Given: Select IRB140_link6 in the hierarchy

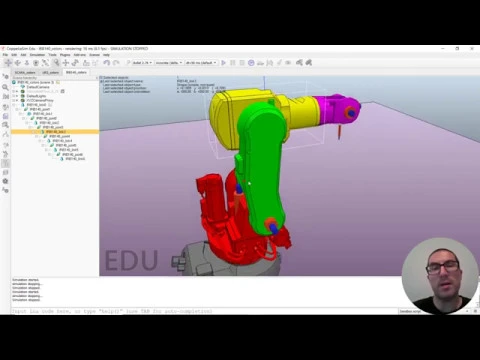Looking at the screenshot, I should (75, 159).
